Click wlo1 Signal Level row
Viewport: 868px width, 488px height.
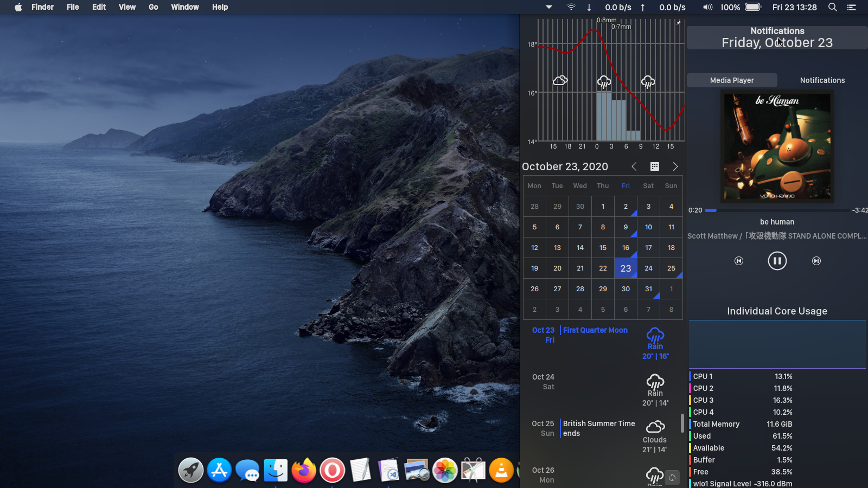pos(741,484)
